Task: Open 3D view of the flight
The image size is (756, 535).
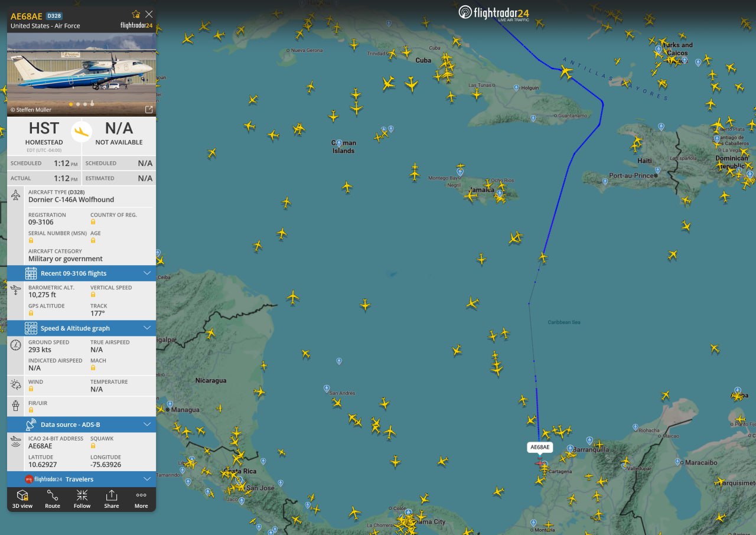Action: (x=22, y=500)
